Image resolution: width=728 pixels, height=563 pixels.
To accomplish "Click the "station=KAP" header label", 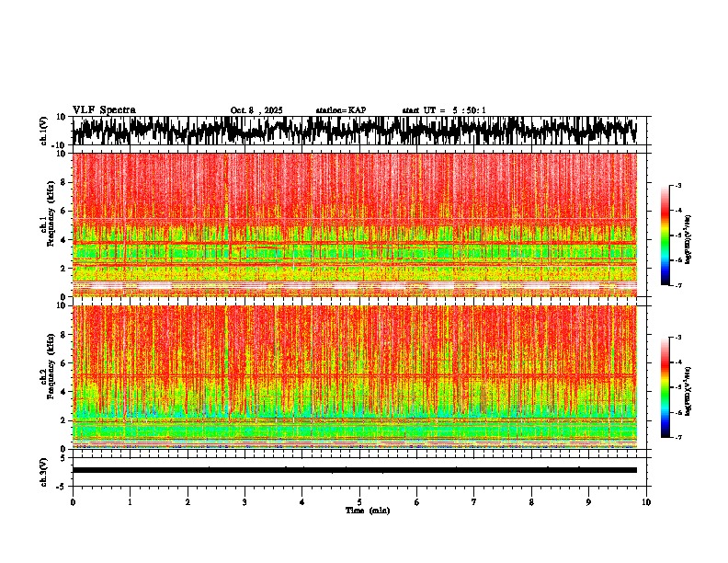I will click(341, 110).
